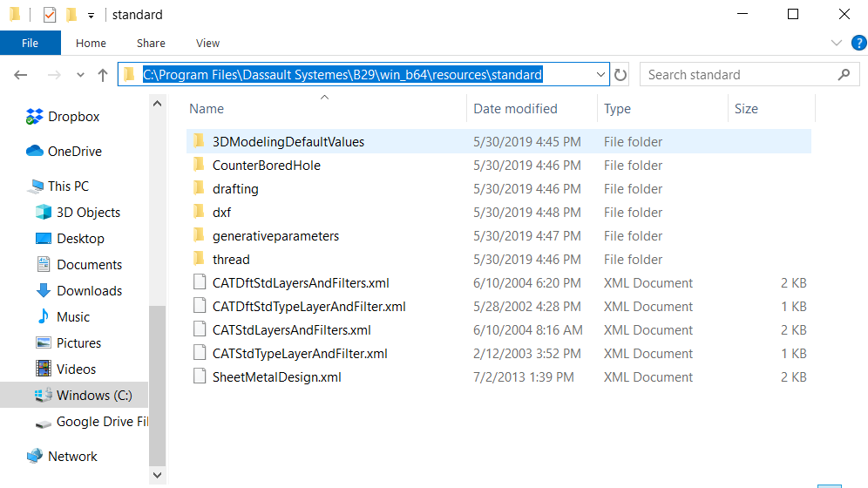Click the drafting folder icon
The width and height of the screenshot is (868, 488).
click(x=200, y=188)
